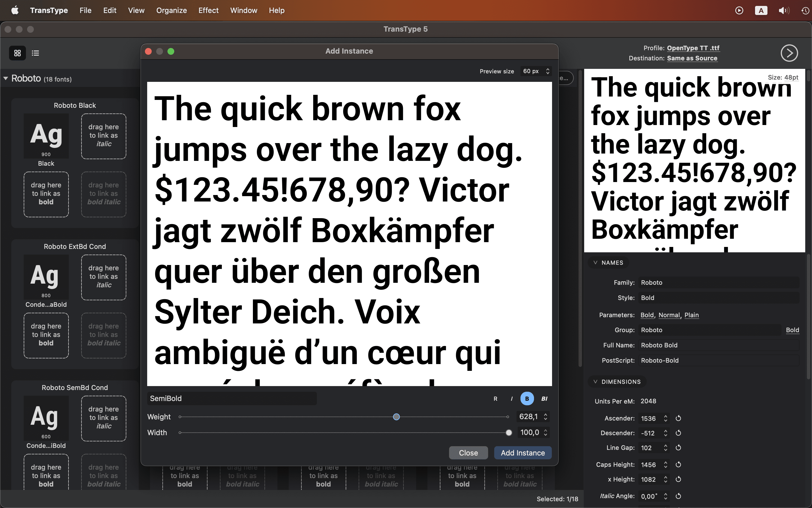Click Roboto Black Ag thumbnail
Viewport: 812px width, 508px height.
point(46,136)
